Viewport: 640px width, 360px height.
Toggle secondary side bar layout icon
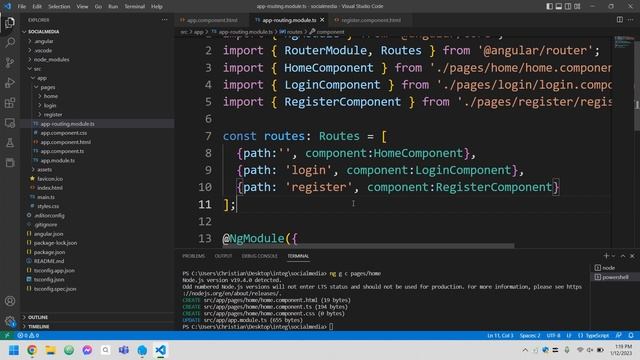point(568,6)
